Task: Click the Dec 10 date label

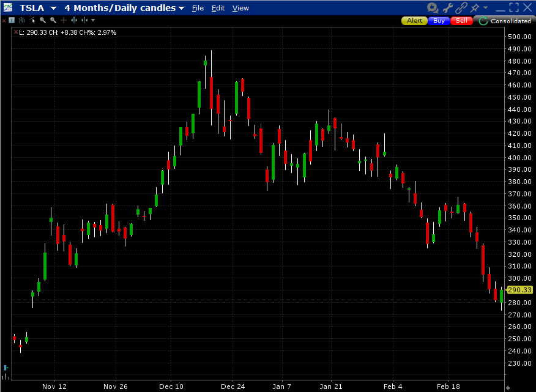Action: click(x=171, y=386)
